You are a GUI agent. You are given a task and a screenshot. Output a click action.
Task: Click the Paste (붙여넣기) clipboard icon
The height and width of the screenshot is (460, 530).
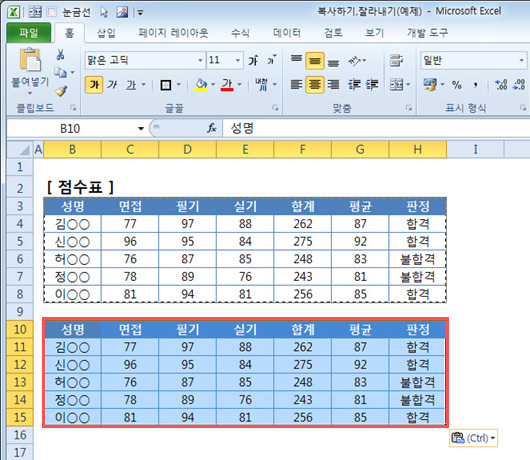click(30, 60)
